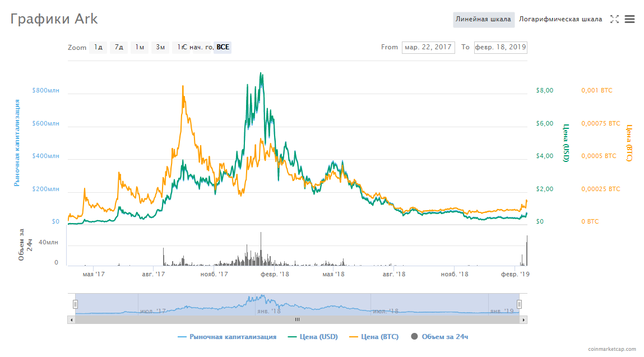This screenshot has width=644, height=357.
Task: Set zoom to 1м
Action: click(140, 47)
